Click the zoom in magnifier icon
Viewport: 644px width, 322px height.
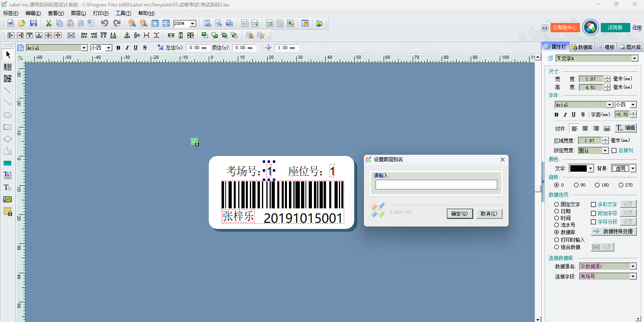pos(132,23)
